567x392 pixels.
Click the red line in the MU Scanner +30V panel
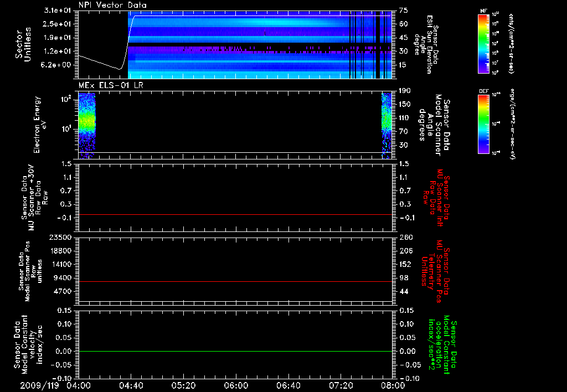[x=235, y=215]
